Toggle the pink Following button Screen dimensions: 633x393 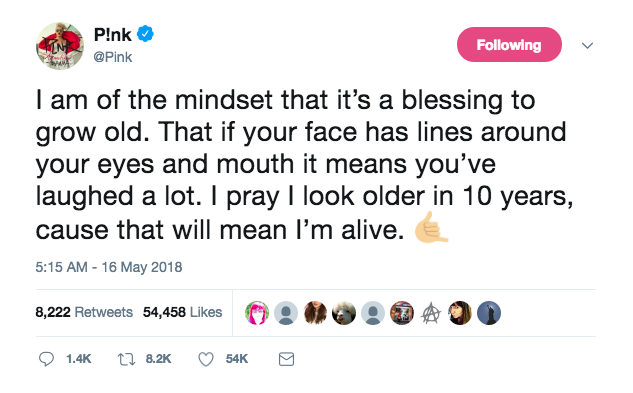pyautogui.click(x=509, y=44)
